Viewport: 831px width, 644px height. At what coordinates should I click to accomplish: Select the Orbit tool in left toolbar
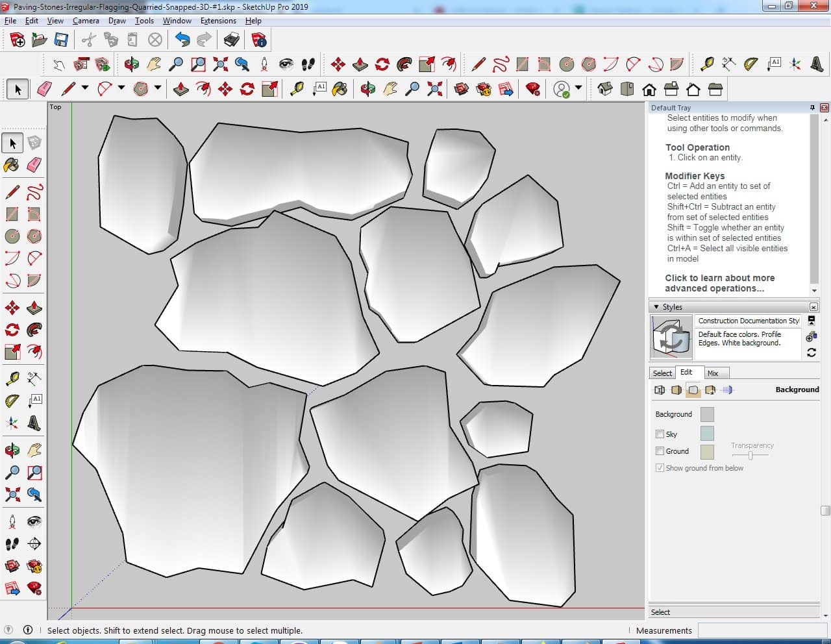click(x=12, y=450)
